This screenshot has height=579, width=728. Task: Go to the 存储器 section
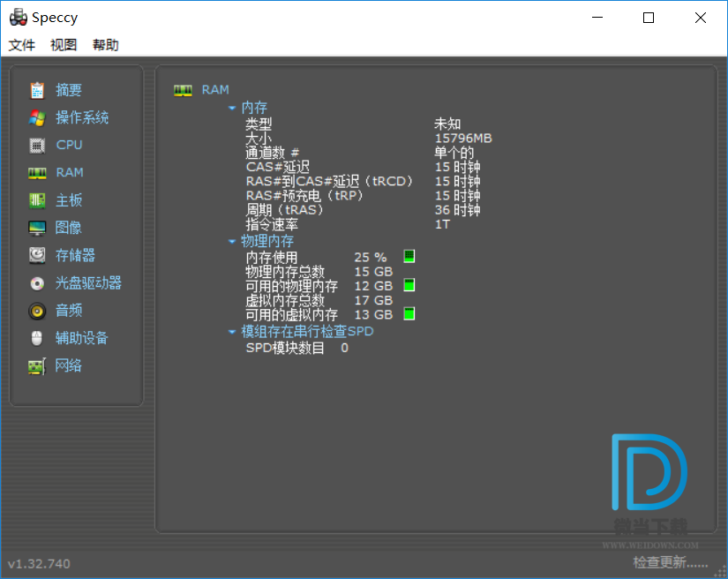[75, 255]
